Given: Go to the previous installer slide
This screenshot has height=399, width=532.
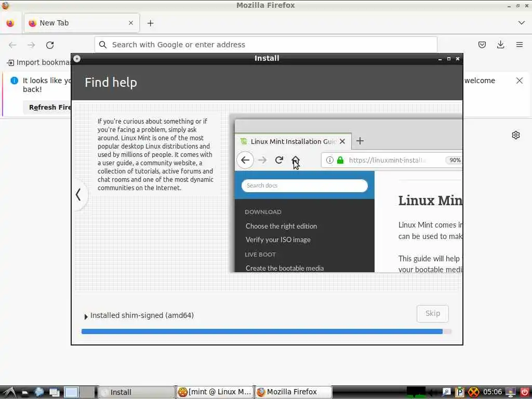Looking at the screenshot, I should (x=79, y=195).
